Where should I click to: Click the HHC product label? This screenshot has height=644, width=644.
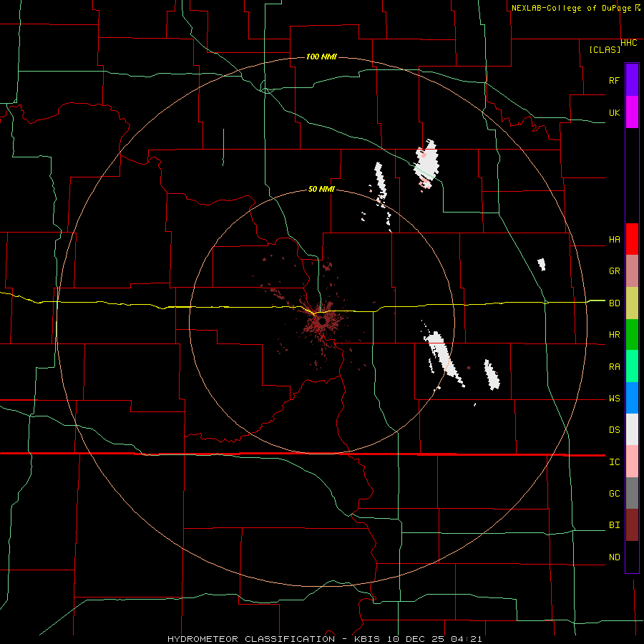click(628, 43)
